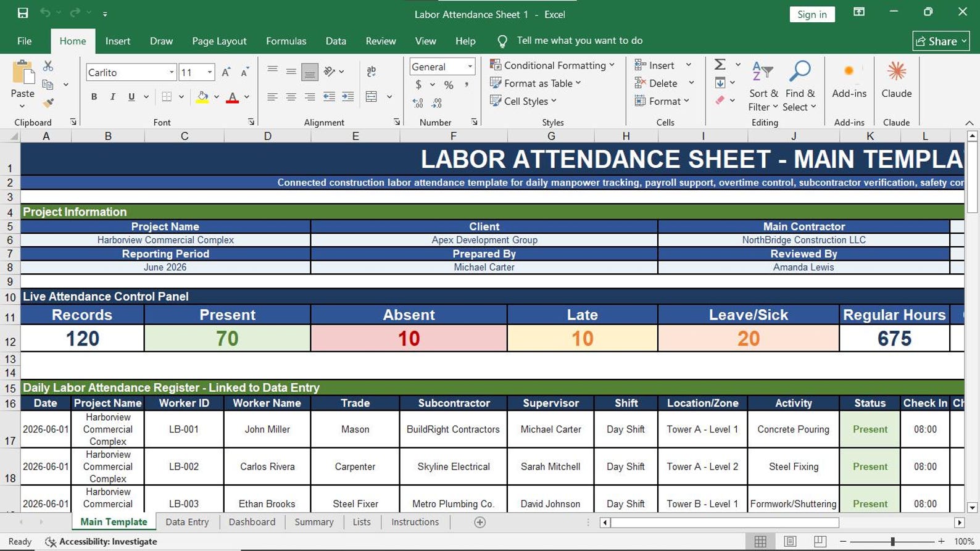
Task: Click the Decrease Decimal icon
Action: (x=437, y=103)
